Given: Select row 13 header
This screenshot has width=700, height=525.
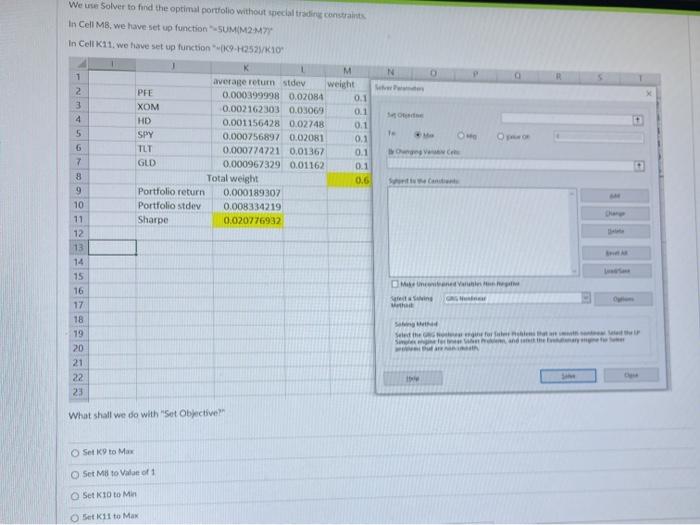Looking at the screenshot, I should point(79,248).
